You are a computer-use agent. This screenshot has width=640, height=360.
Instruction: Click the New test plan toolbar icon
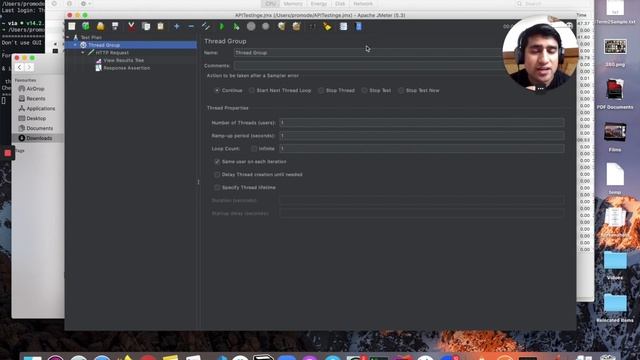click(72, 27)
